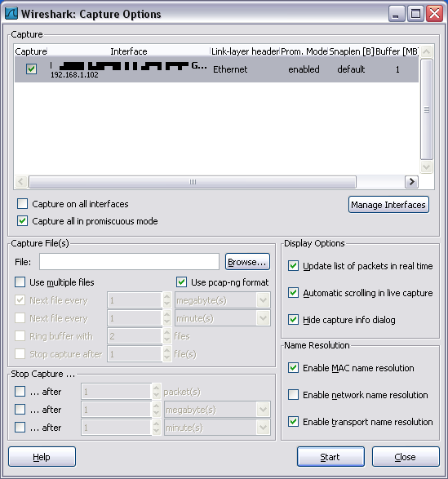The height and width of the screenshot is (479, 448).
Task: Uncheck the capture checkbox for 192.168.1.102 interface
Action: (x=31, y=69)
